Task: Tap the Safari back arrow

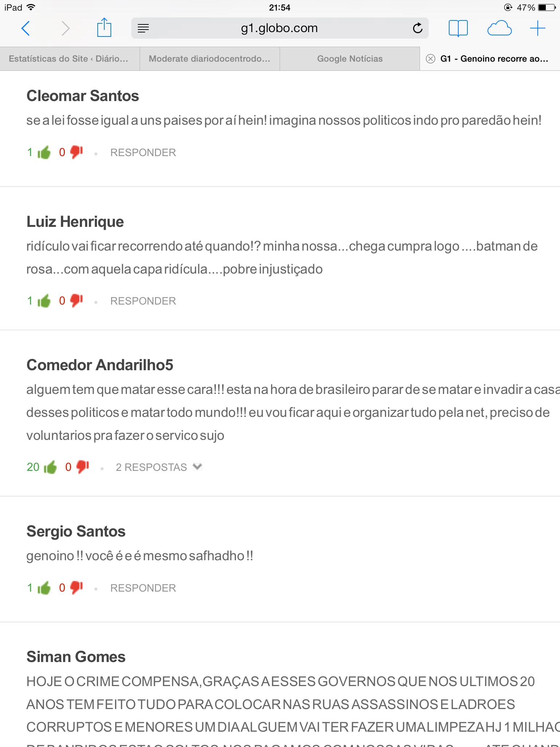Action: 26,28
